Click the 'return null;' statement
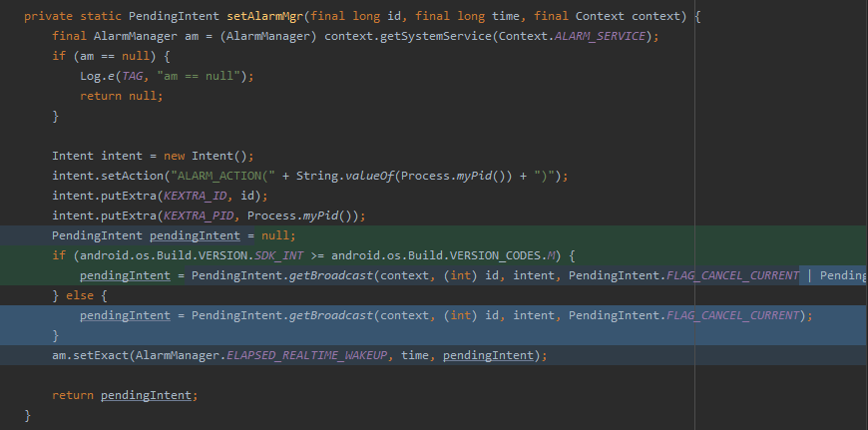This screenshot has height=430, width=868. tap(122, 97)
